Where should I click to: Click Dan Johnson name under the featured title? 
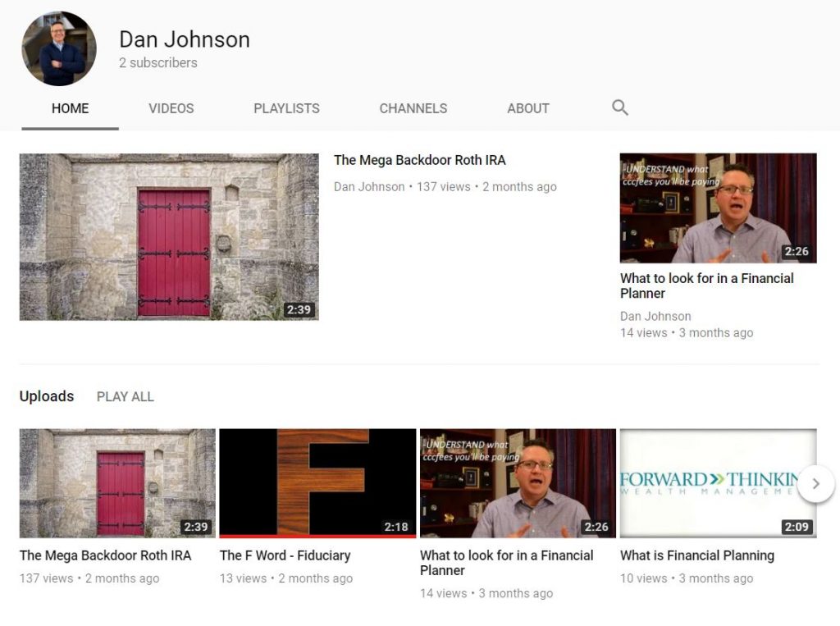click(369, 187)
